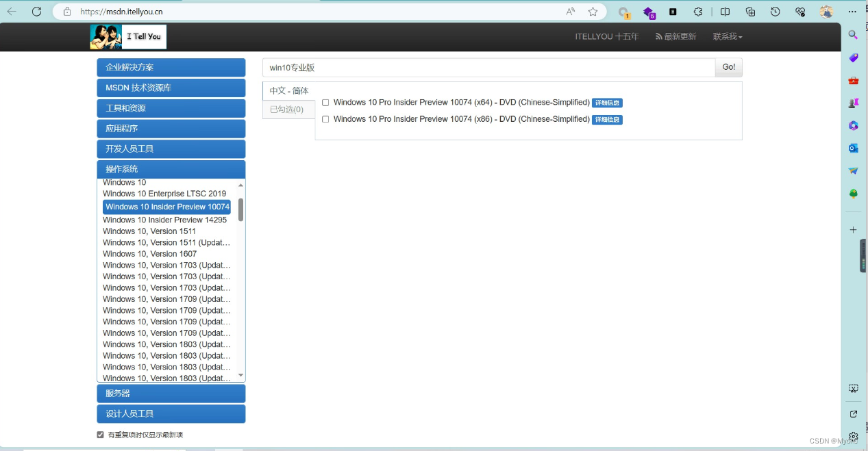Screen dimensions: 868x451
Task: Open Browser essentials heart icon
Action: click(800, 12)
